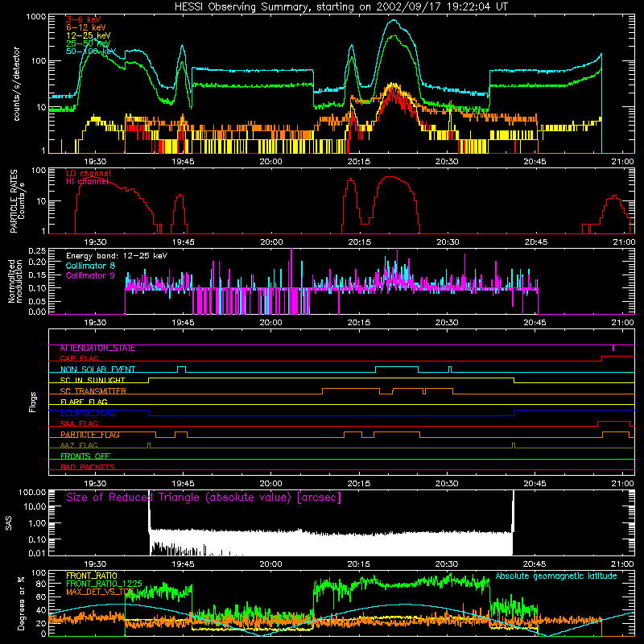Click the PARTICLE_FLAG label
Screen dimensions: 644x644
pyautogui.click(x=90, y=435)
